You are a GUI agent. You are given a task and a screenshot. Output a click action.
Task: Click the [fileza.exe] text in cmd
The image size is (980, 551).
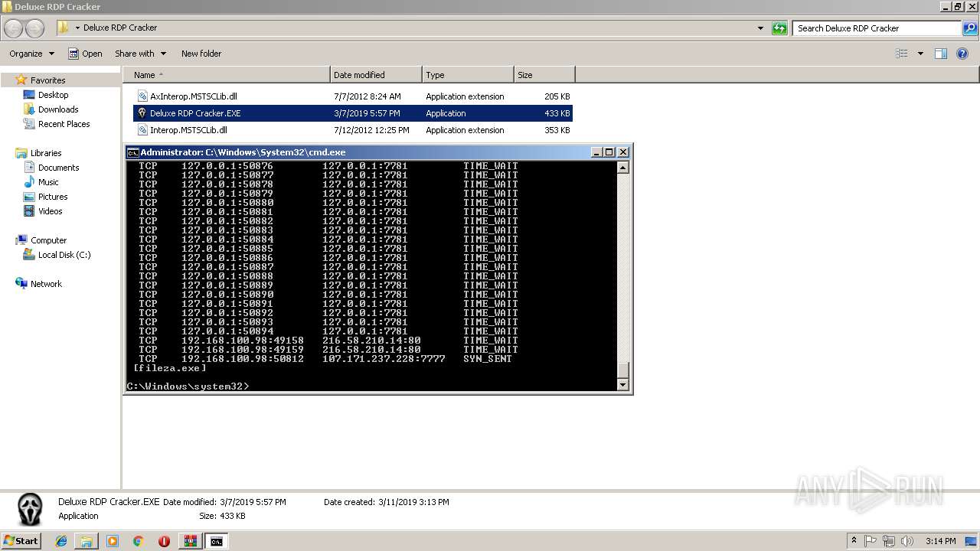(169, 368)
